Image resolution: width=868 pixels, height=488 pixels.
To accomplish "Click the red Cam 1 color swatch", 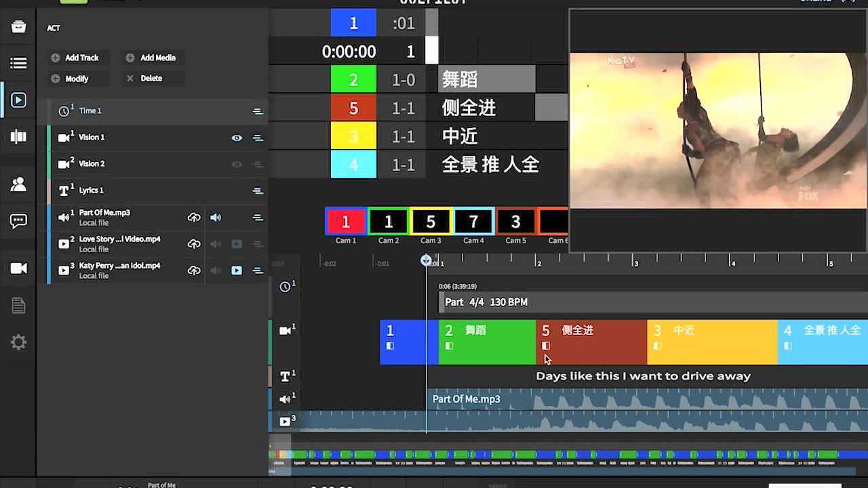I will tap(346, 221).
